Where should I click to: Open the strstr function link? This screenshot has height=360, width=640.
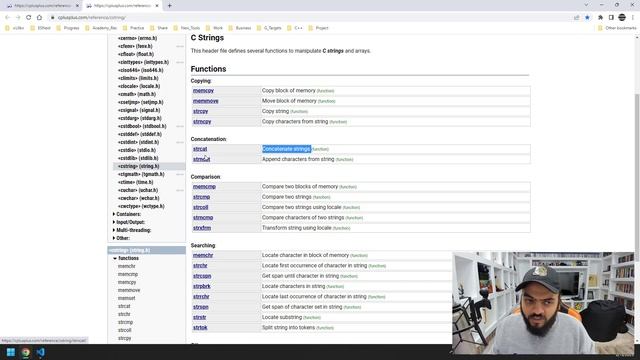[200, 318]
